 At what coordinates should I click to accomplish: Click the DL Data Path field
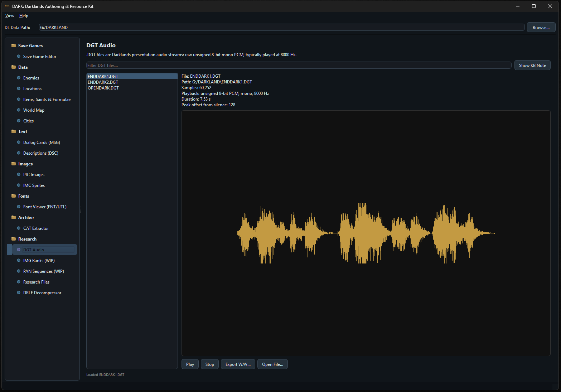pos(282,27)
